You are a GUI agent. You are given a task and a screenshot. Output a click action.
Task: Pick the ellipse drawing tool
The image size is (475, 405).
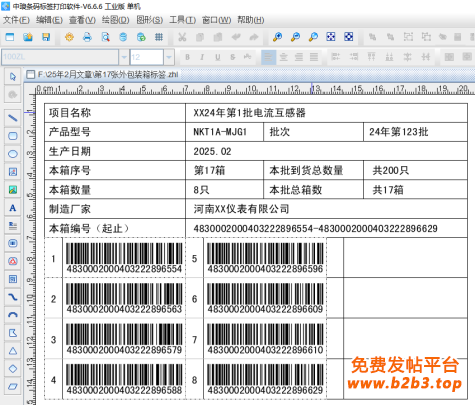coord(13,154)
